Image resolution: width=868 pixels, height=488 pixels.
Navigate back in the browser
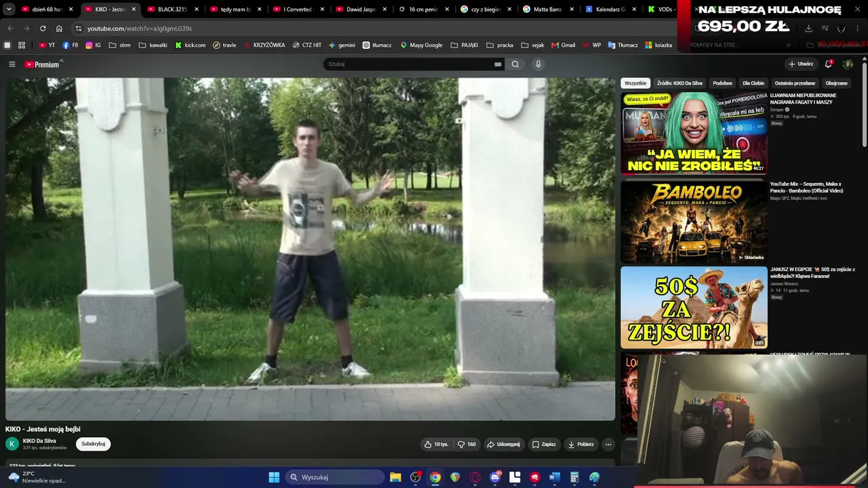pos(10,28)
